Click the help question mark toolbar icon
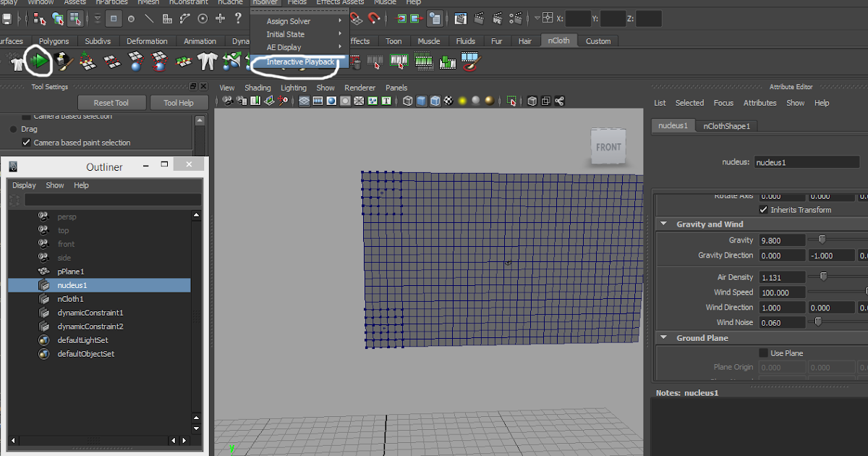Image resolution: width=868 pixels, height=456 pixels. pyautogui.click(x=237, y=19)
